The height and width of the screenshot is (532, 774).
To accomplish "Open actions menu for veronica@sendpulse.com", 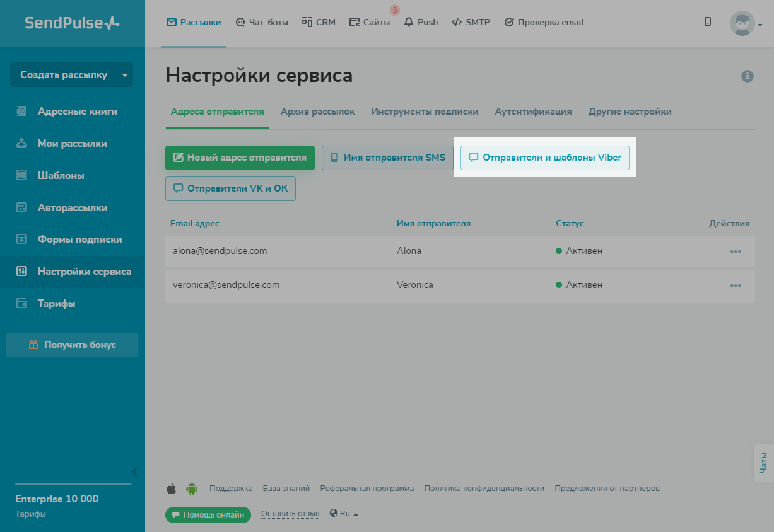I will click(x=736, y=286).
